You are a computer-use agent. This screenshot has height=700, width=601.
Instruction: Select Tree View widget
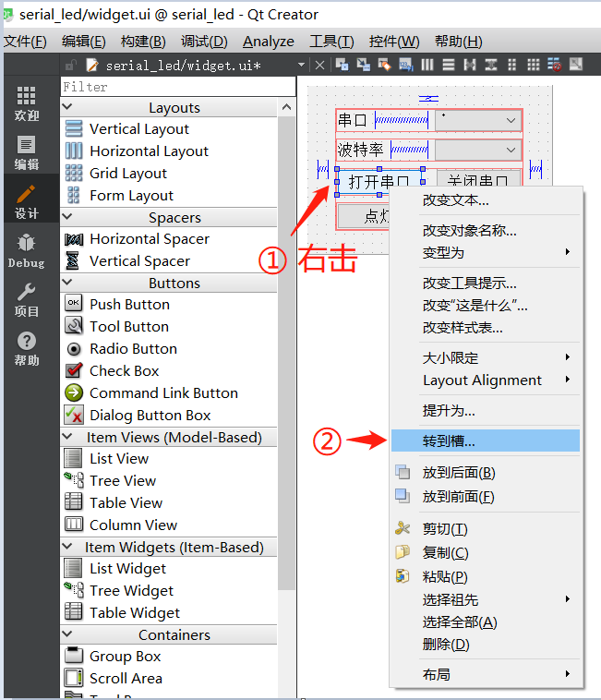111,481
